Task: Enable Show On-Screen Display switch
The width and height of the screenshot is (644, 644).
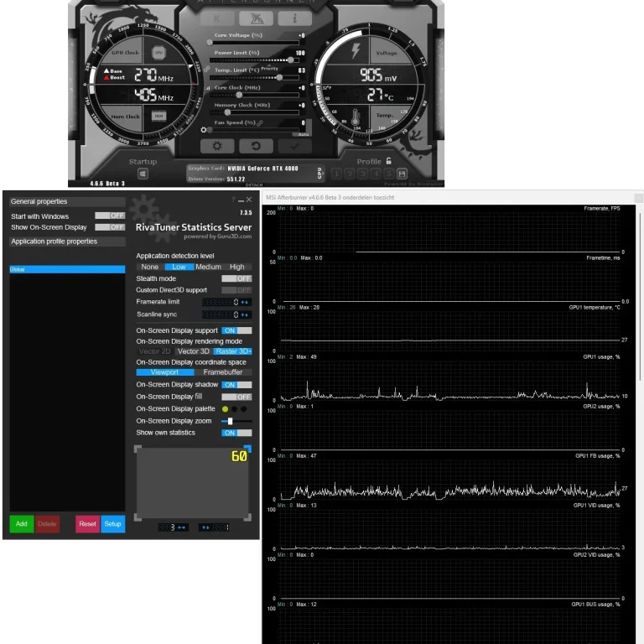Action: coord(109,227)
